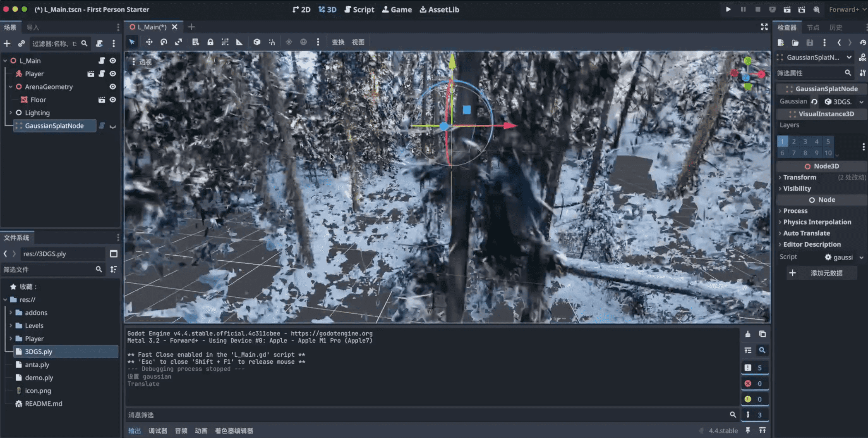Open the sun preview settings icon
868x438 pixels.
click(289, 42)
